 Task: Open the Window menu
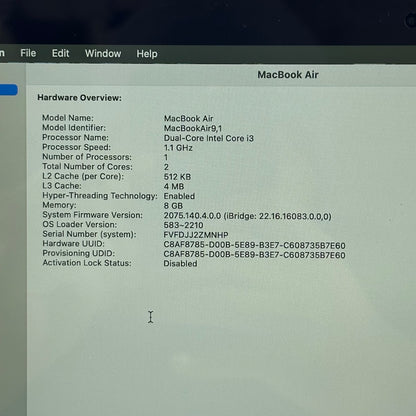pos(103,53)
